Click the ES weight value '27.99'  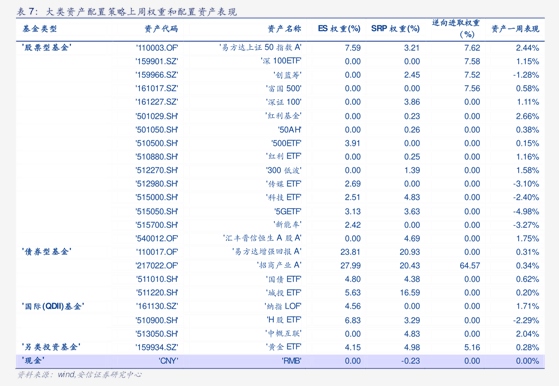(350, 266)
